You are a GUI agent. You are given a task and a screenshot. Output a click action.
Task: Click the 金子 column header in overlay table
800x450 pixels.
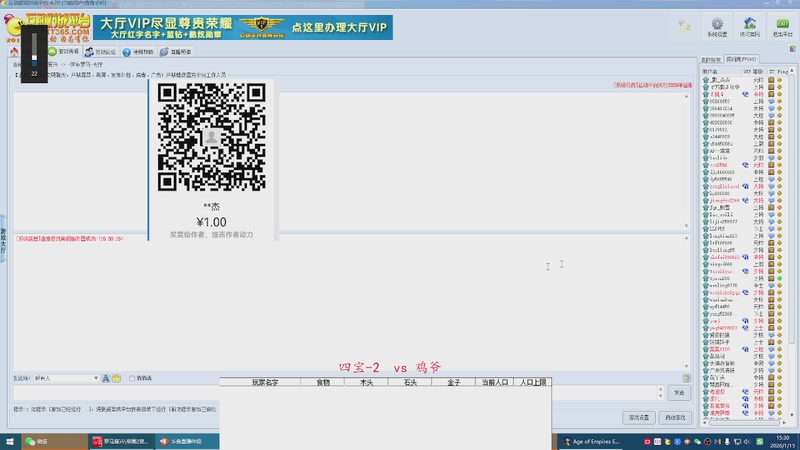point(454,382)
